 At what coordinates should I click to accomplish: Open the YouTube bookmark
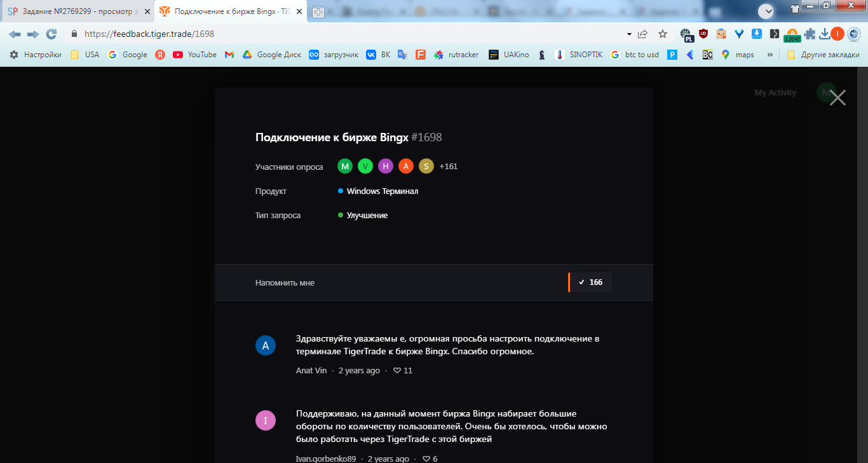195,55
